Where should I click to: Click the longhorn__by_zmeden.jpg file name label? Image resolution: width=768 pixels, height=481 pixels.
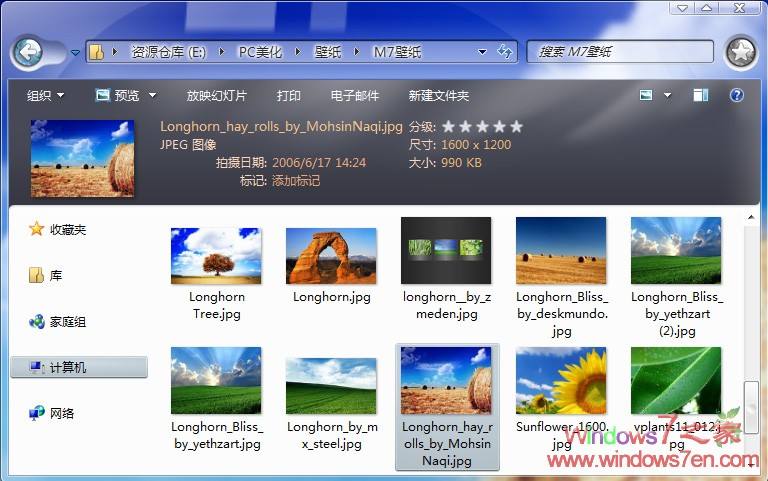point(447,305)
